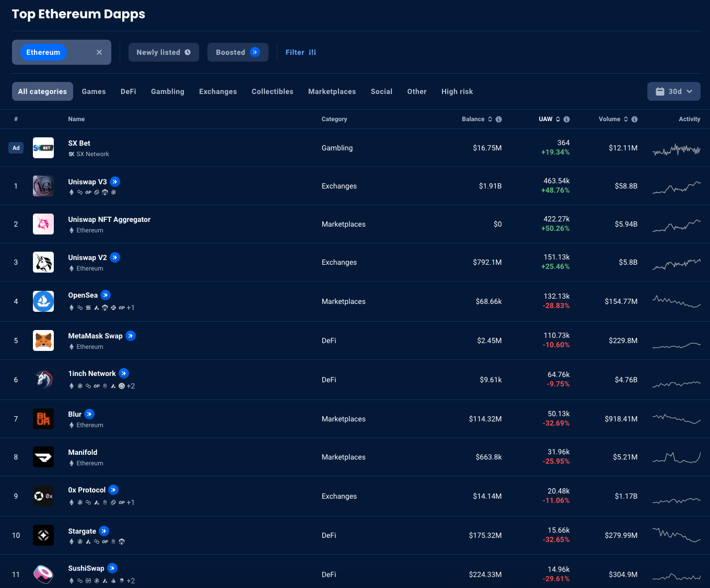Viewport: 710px width, 588px height.
Task: Toggle the Newly listed filter
Action: (164, 52)
